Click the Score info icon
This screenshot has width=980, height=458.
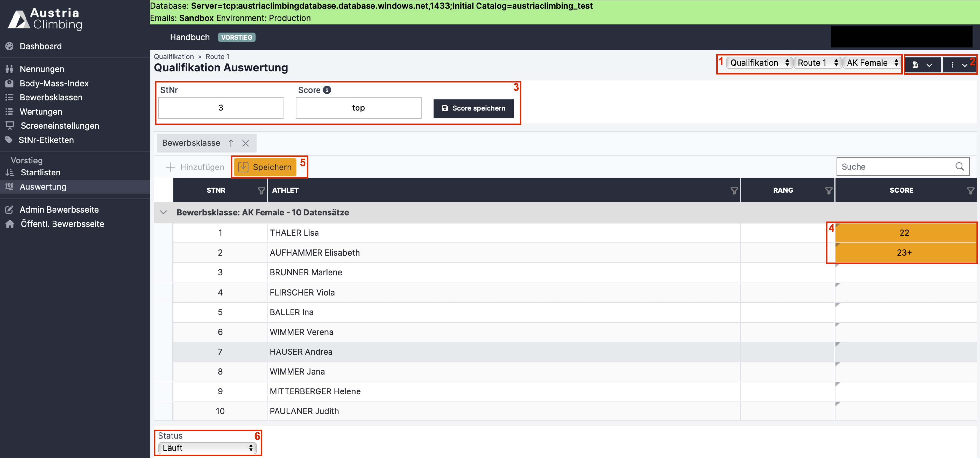[x=327, y=90]
